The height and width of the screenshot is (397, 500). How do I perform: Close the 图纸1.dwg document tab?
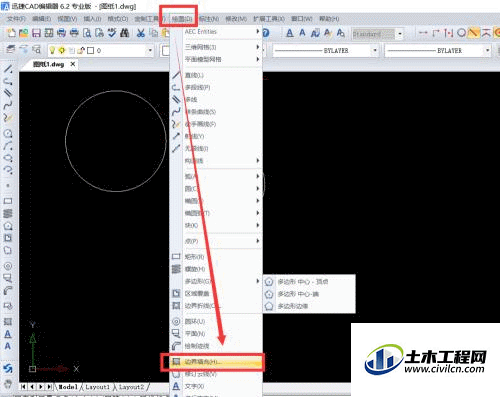click(73, 64)
